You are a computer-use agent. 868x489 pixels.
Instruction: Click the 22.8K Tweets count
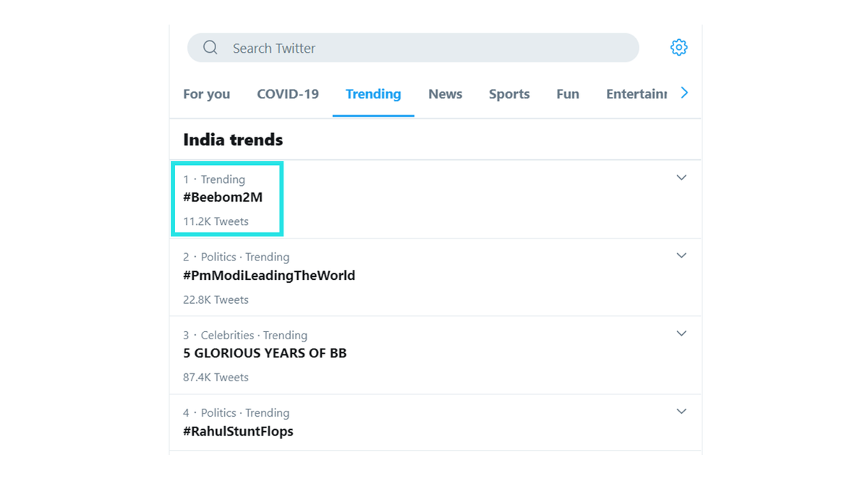coord(216,299)
